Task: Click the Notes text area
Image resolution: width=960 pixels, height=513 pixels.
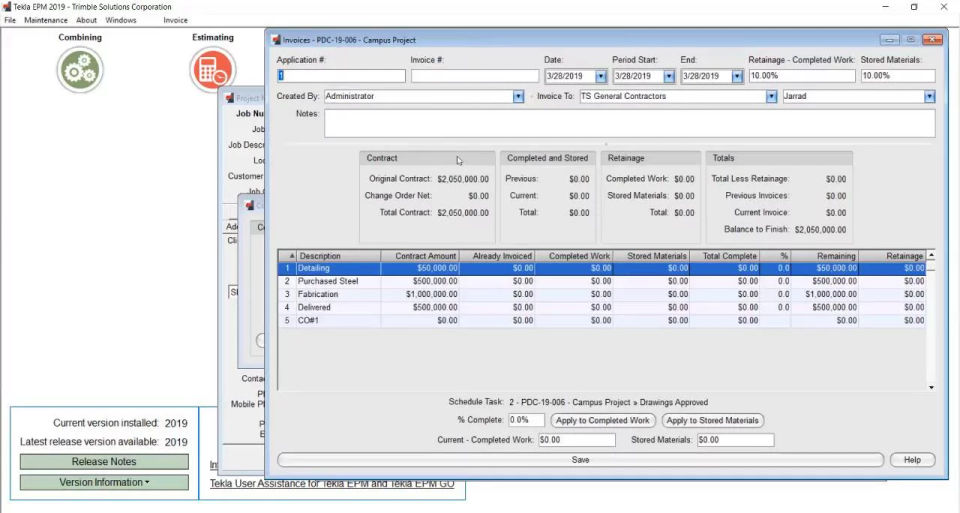Action: (x=629, y=124)
